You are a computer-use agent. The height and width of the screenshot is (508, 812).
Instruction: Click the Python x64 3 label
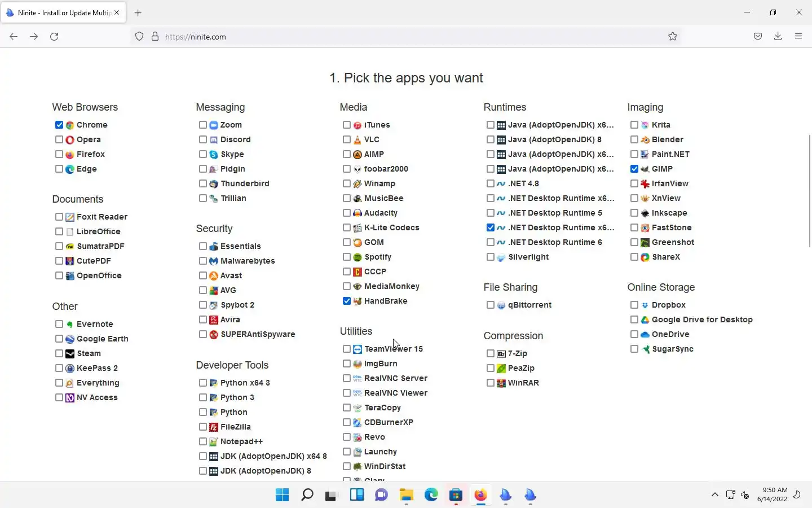click(245, 383)
